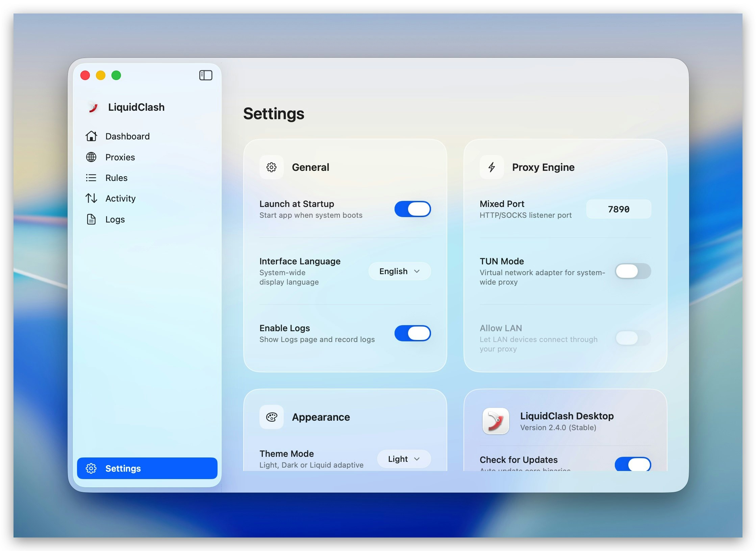Click the Activity arrows icon

91,198
